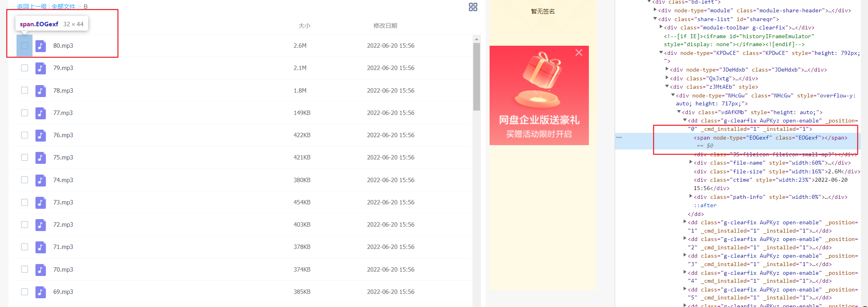
Task: Collapse the KPDwCE div node
Action: 661,52
